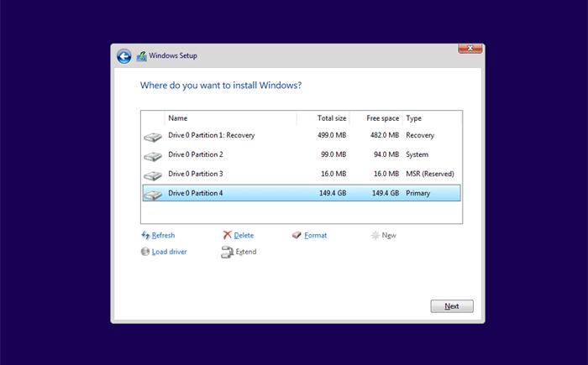Click the Load driver disc icon

point(145,252)
